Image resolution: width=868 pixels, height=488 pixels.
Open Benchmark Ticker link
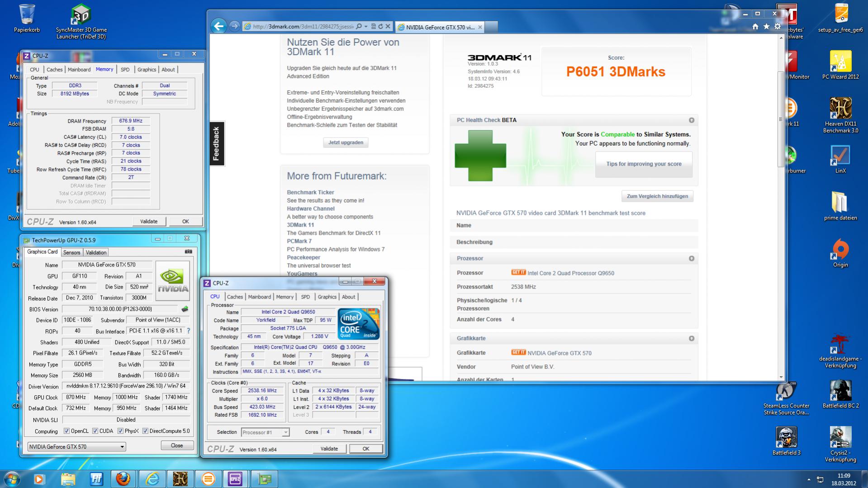tap(310, 192)
